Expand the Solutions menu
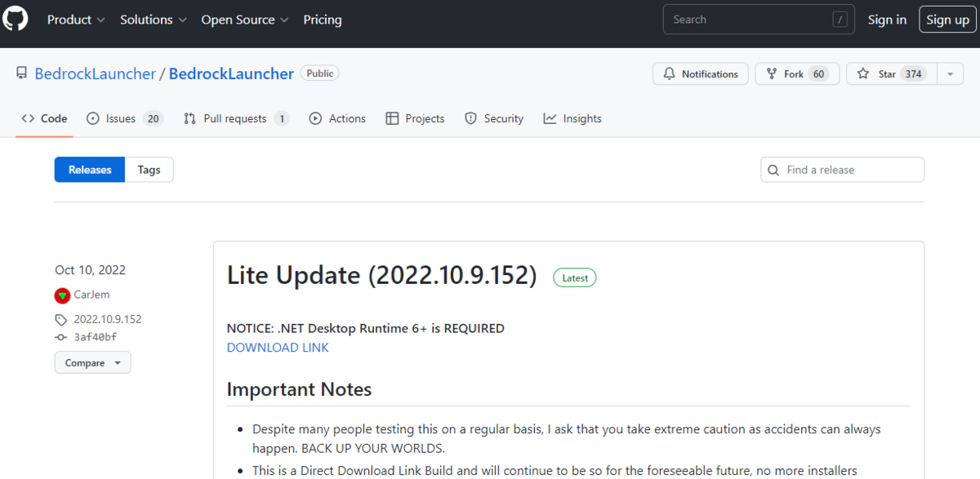Screen dimensions: 980x479 click(x=154, y=20)
